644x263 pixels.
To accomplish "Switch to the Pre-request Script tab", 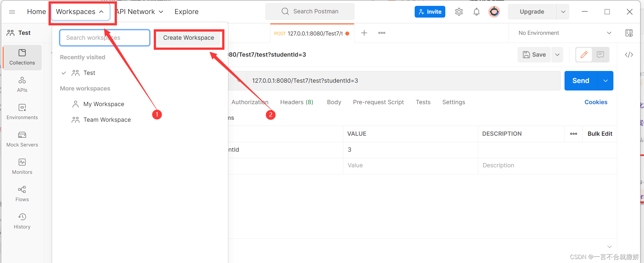I will (378, 102).
